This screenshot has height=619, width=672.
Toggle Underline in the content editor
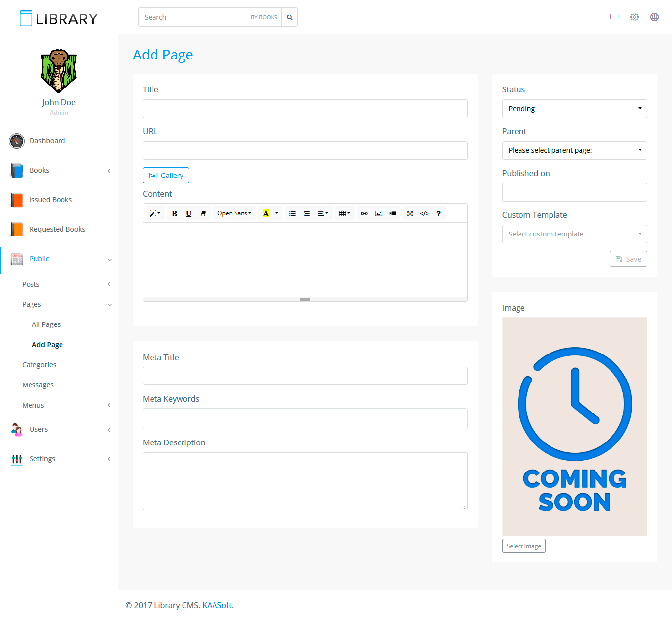tap(189, 213)
